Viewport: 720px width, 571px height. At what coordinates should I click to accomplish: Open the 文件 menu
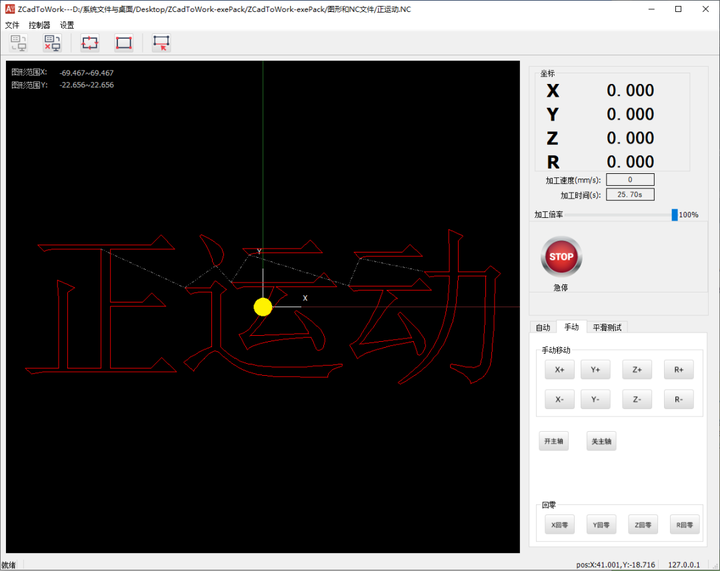(12, 25)
